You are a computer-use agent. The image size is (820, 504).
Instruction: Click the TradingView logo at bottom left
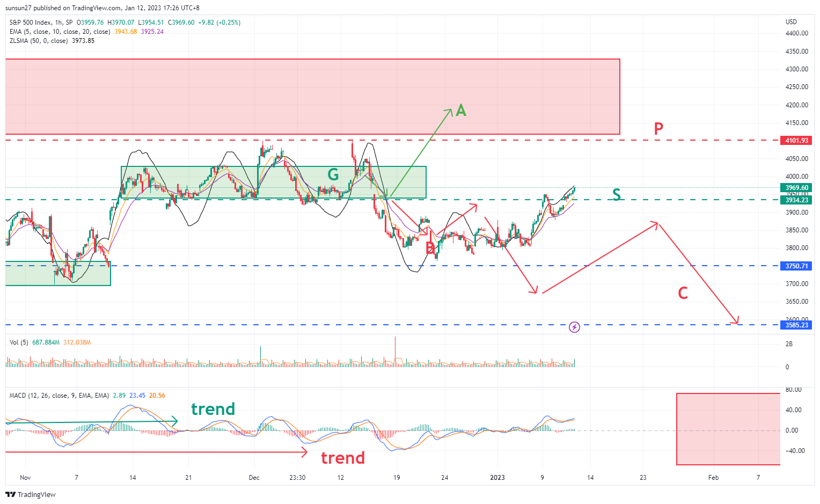[x=32, y=494]
